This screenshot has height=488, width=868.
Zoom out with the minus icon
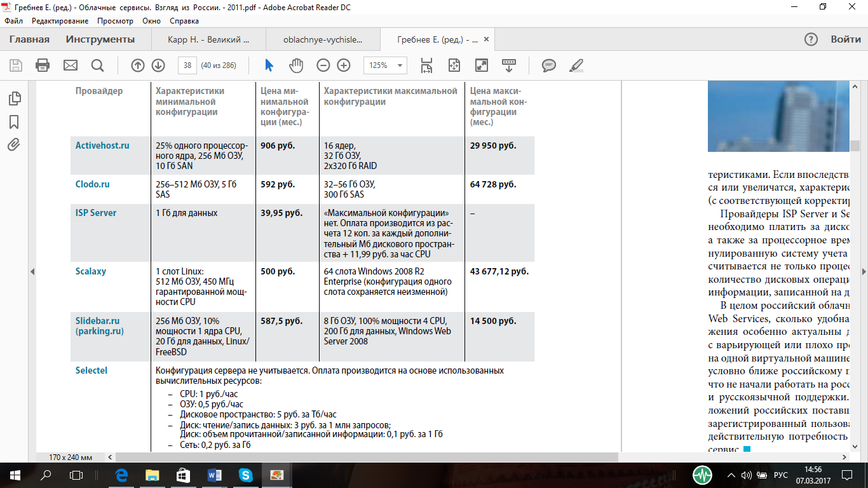pos(323,65)
